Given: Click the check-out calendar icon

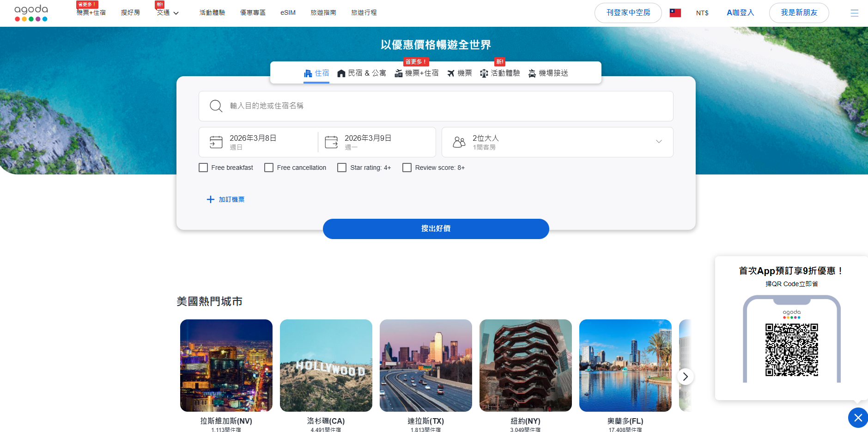Looking at the screenshot, I should click(x=331, y=142).
